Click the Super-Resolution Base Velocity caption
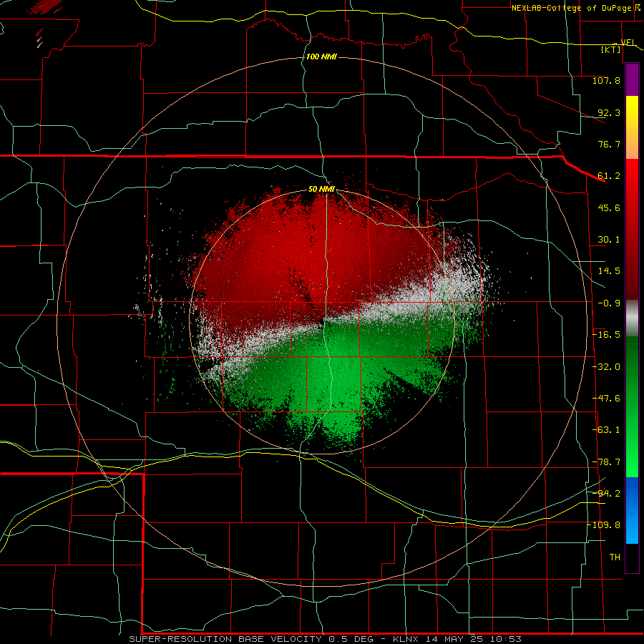This screenshot has width=644, height=644. tap(325, 639)
